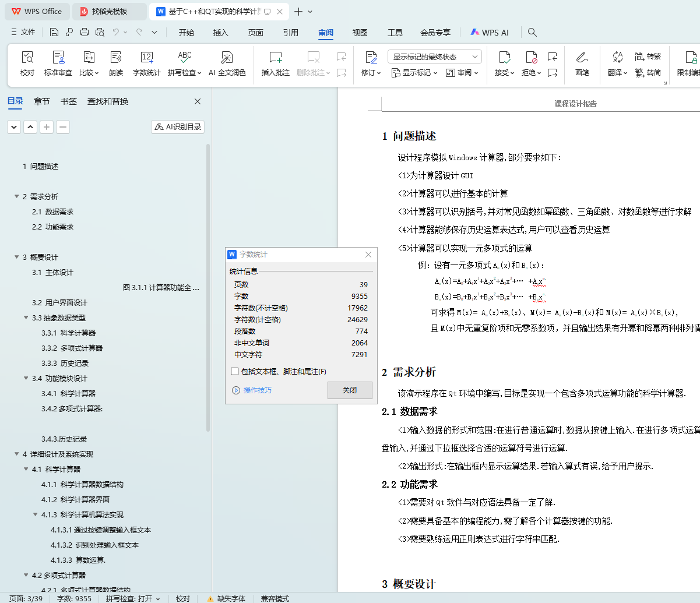Open 字数统计 word count tool
Screen dimensions: 700x603
[147, 64]
